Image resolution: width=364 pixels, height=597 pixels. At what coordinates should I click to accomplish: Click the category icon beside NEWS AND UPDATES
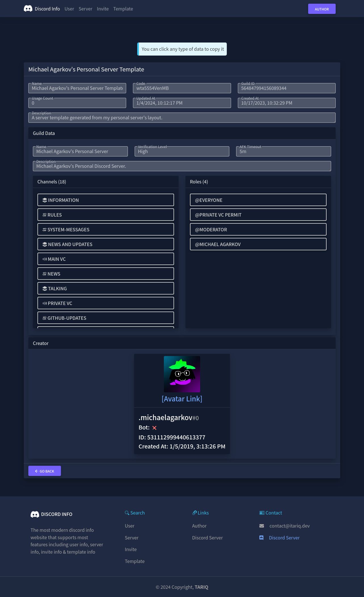point(45,244)
